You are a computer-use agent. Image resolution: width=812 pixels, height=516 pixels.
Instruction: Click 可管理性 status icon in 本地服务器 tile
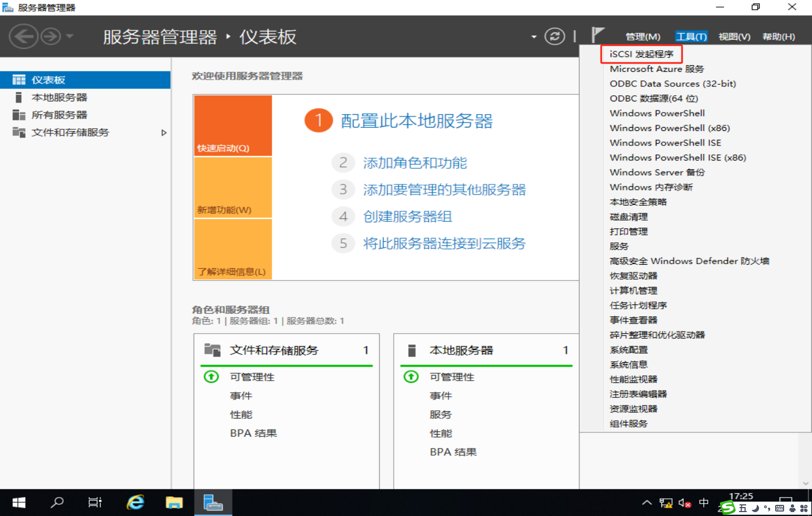pyautogui.click(x=411, y=377)
